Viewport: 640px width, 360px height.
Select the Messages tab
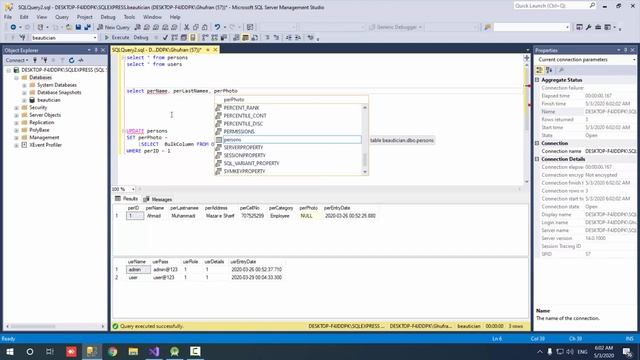tap(158, 199)
